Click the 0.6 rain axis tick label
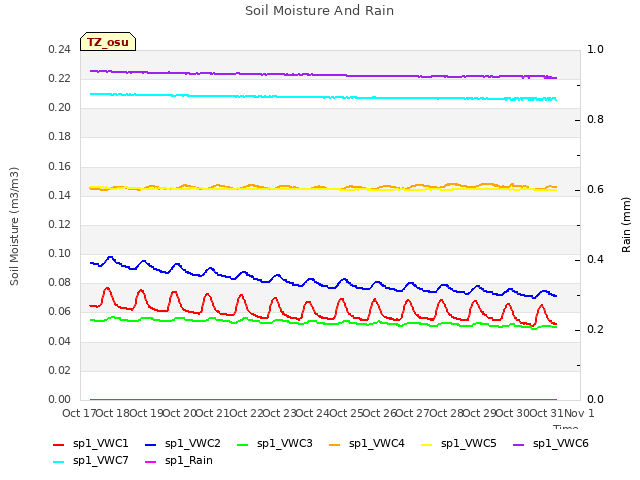Viewport: 640px width, 480px height. click(595, 189)
